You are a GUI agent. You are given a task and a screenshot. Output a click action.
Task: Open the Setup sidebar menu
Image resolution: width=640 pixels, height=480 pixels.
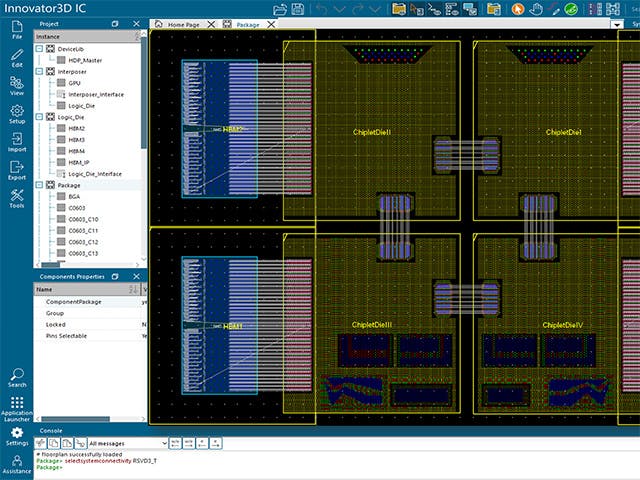coord(17,114)
